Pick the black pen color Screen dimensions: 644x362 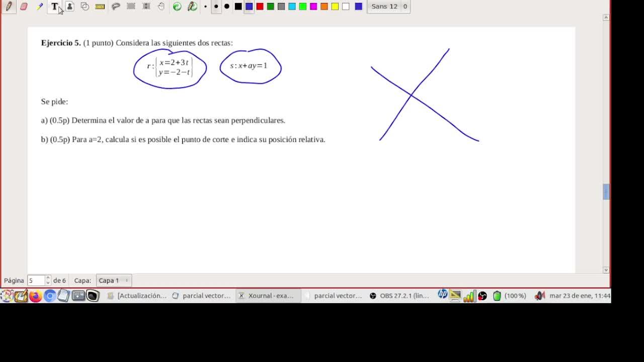(238, 7)
